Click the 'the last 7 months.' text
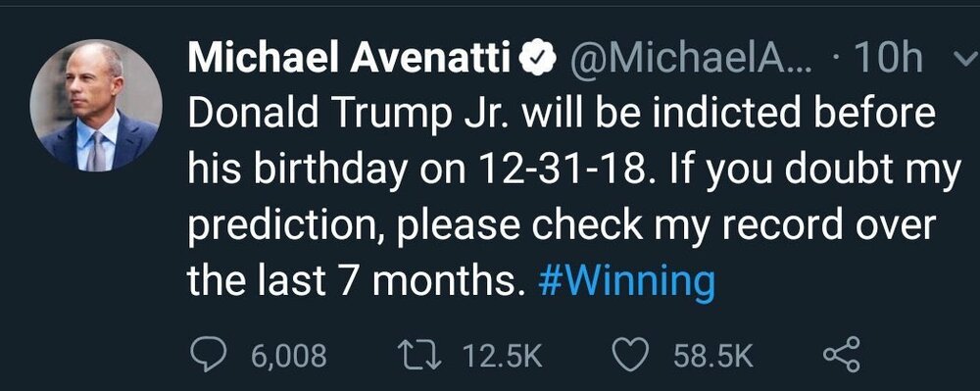Screen dimensions: 980x391 click(354, 281)
